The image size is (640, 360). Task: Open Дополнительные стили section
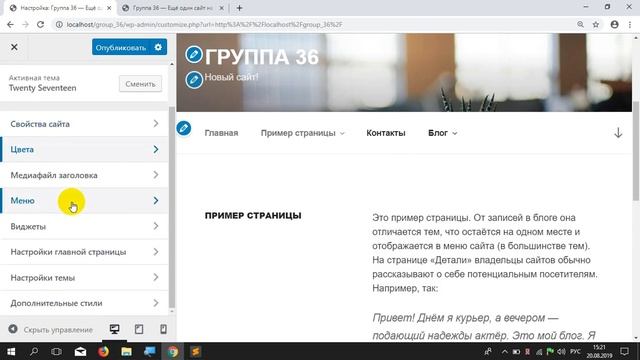[84, 303]
